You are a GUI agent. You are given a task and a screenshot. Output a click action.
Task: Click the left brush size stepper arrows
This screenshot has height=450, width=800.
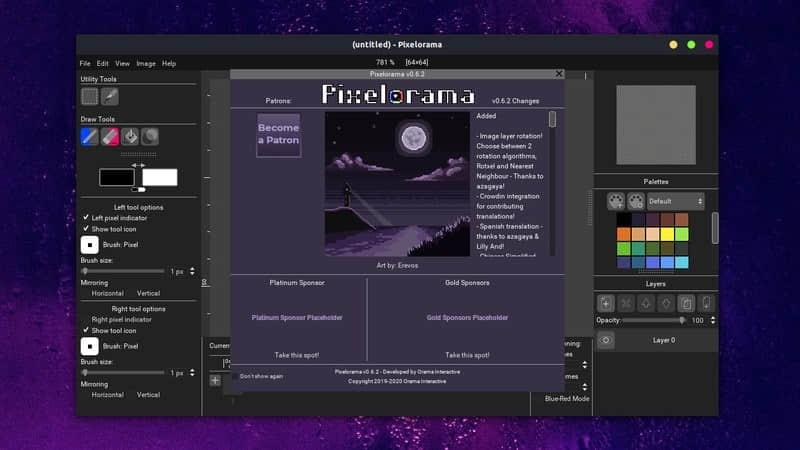tap(193, 271)
